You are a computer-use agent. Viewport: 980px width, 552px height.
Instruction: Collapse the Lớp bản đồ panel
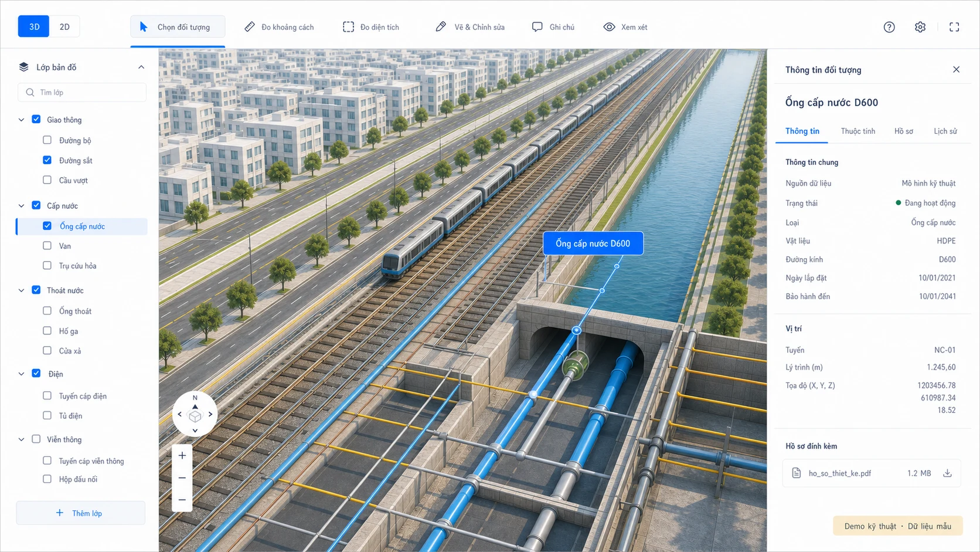pos(141,67)
